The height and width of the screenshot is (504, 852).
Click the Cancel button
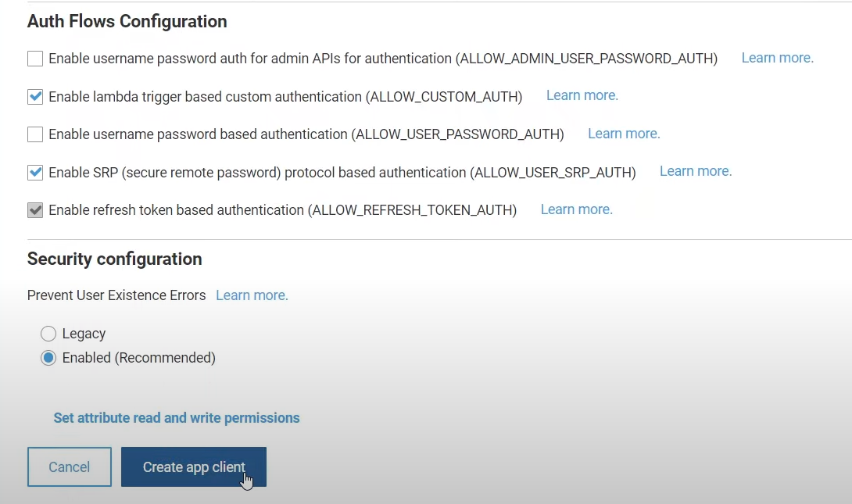tap(70, 467)
